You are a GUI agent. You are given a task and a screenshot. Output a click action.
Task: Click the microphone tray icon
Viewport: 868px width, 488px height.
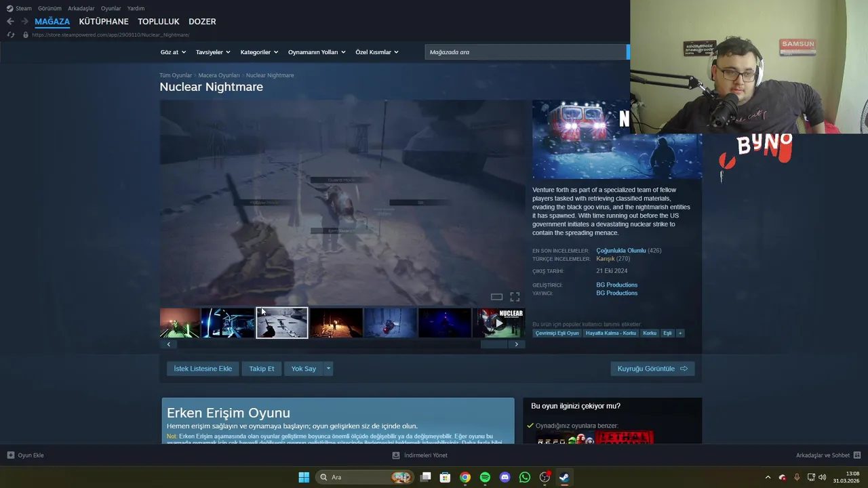[x=797, y=477]
